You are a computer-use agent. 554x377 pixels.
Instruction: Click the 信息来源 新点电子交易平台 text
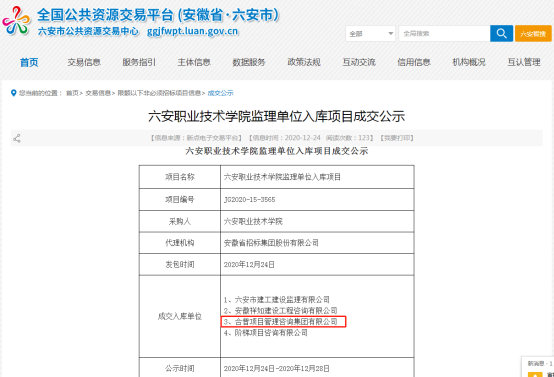pyautogui.click(x=196, y=138)
